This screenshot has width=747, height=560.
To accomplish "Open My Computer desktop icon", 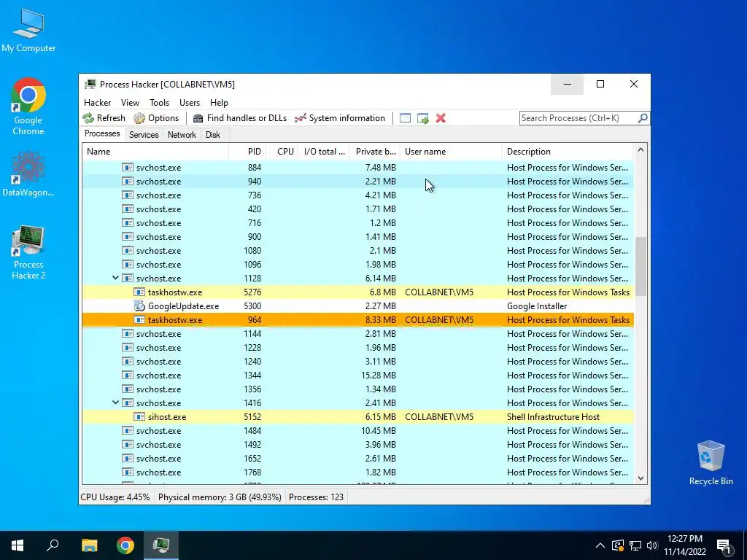I will 28,31.
